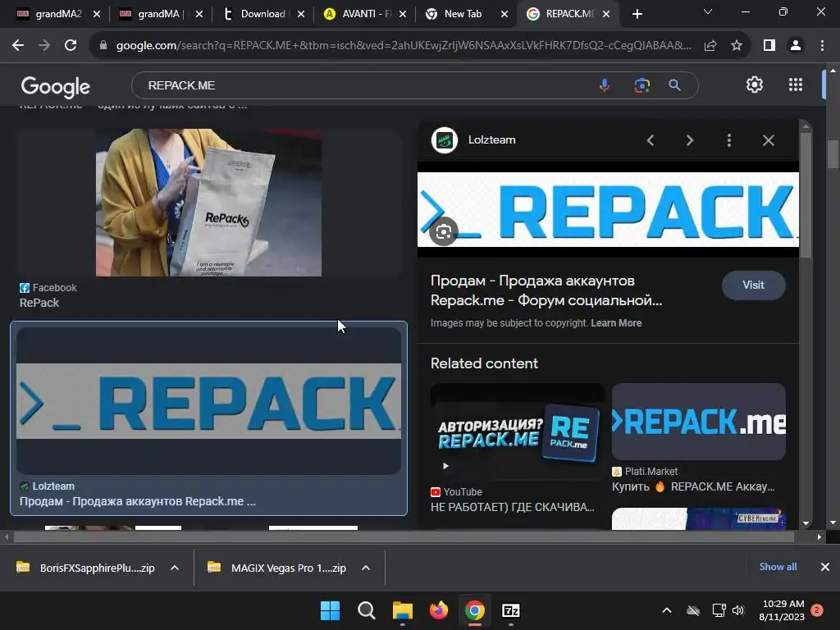Open a new browser tab
Viewport: 840px width, 630px height.
click(637, 14)
